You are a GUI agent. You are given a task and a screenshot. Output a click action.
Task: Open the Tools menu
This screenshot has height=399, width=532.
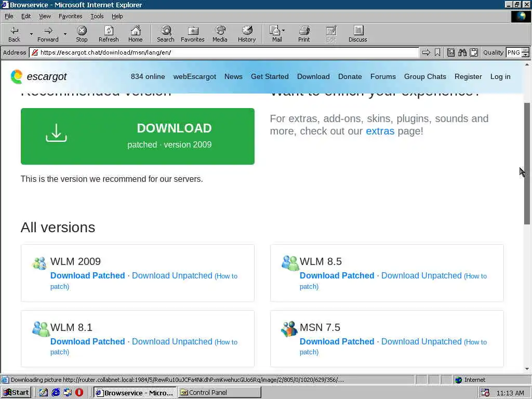pos(97,16)
